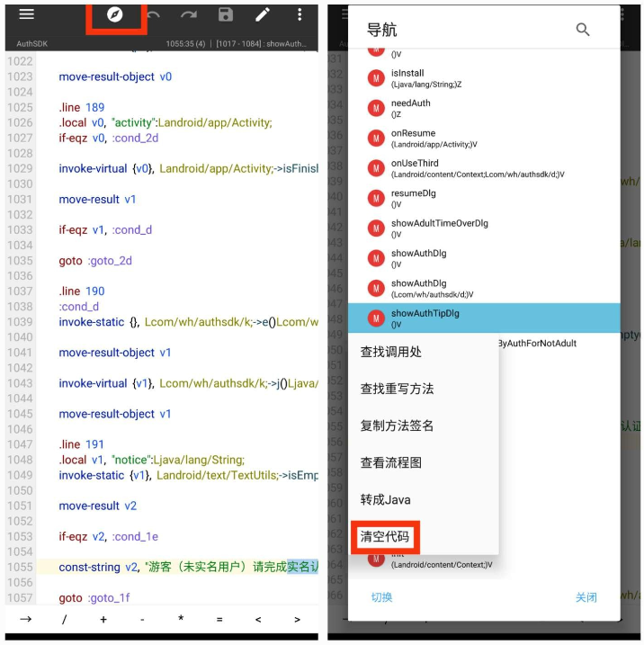Redo the last edit

pos(189,15)
